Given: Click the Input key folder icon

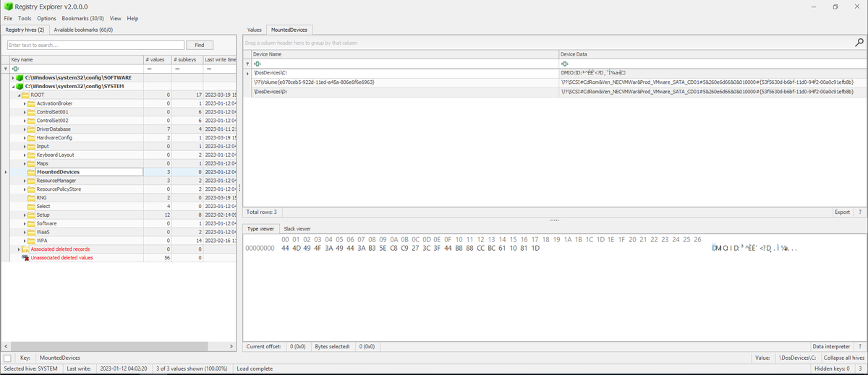Looking at the screenshot, I should [32, 146].
